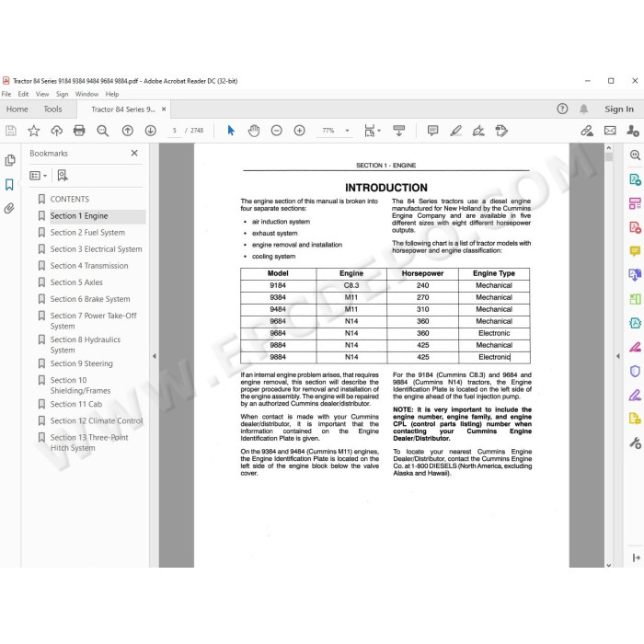This screenshot has width=644, height=644.
Task: Jump to Section 5 Axles bookmark
Action: pyautogui.click(x=76, y=282)
